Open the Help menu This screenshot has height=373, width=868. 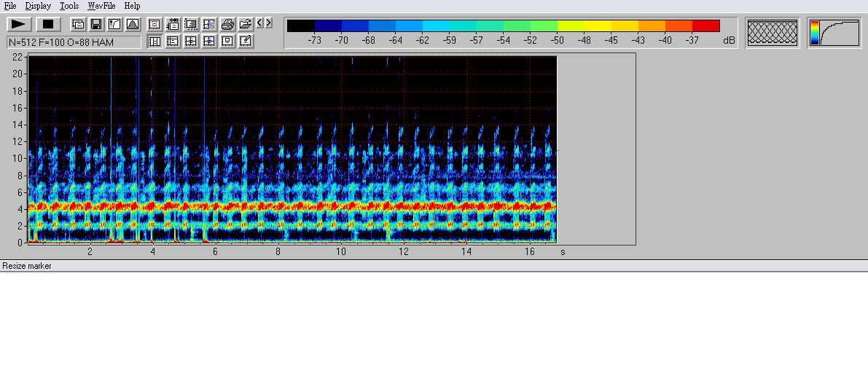[132, 6]
